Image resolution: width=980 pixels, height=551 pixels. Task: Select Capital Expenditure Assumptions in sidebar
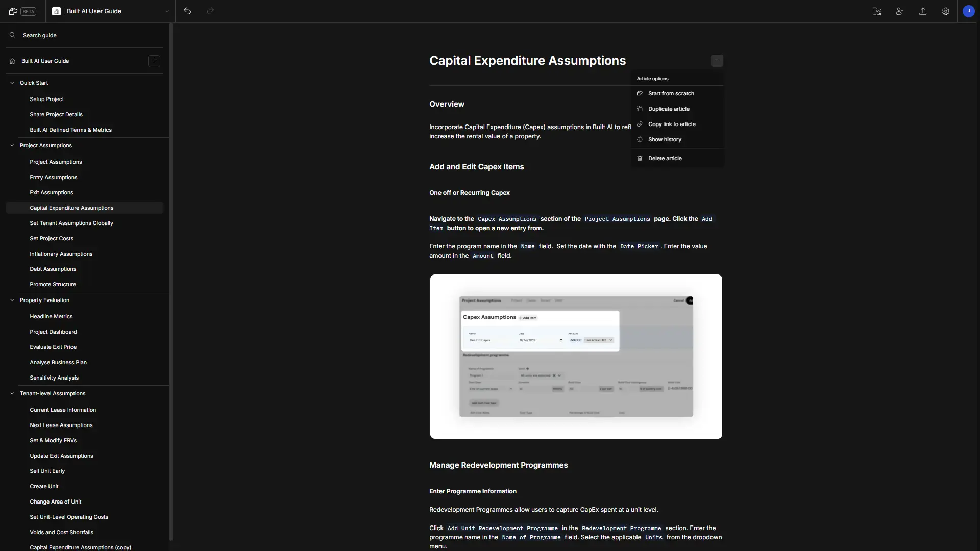point(85,208)
